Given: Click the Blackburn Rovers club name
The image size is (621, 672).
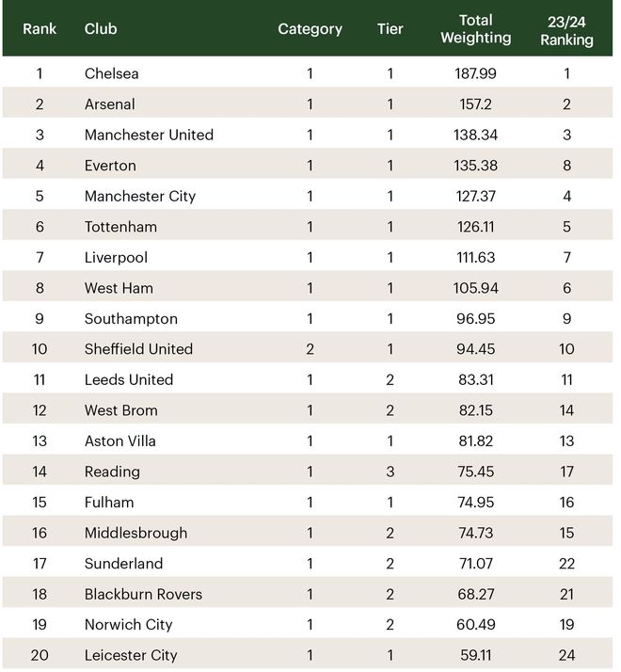Looking at the screenshot, I should [143, 594].
